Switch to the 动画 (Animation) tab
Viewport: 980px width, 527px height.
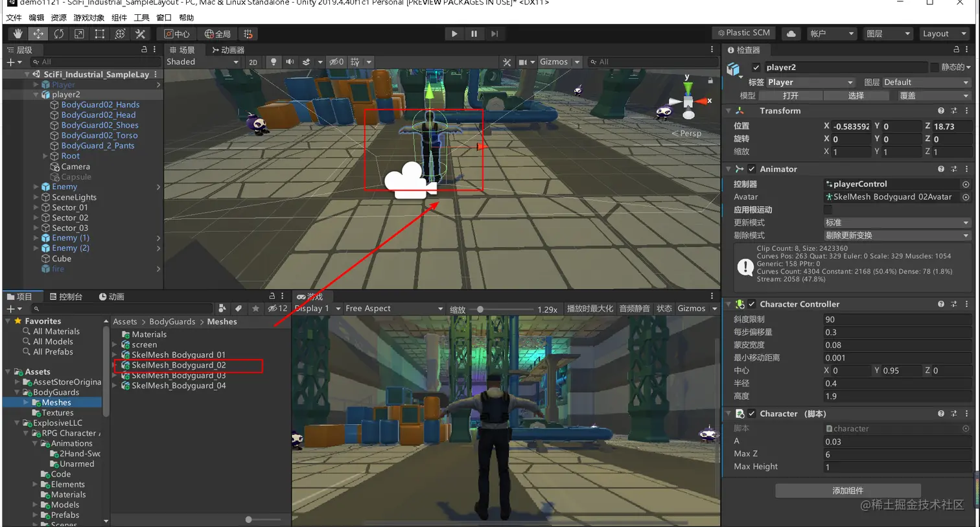[x=111, y=296]
